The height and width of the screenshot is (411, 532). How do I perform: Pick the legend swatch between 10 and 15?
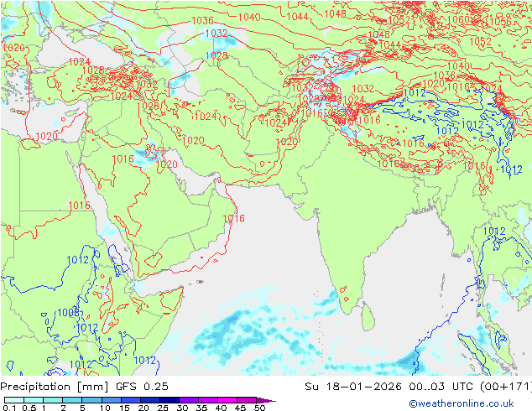(x=111, y=400)
